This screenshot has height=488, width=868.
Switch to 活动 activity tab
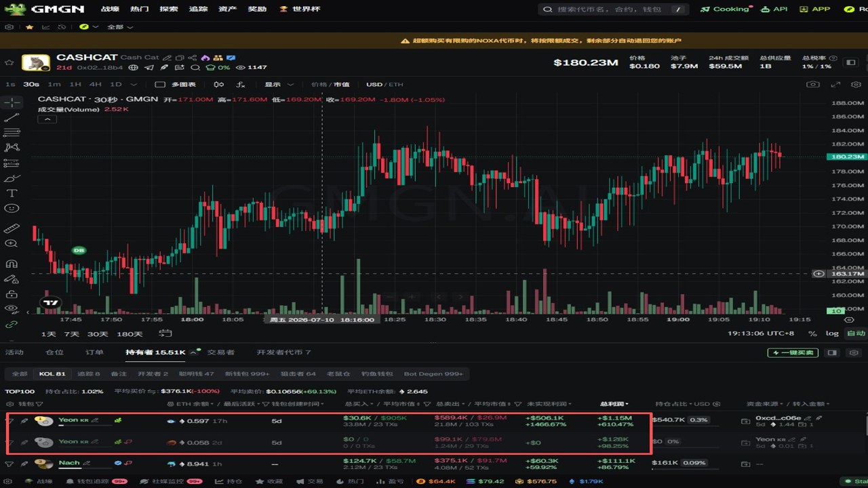pyautogui.click(x=14, y=352)
